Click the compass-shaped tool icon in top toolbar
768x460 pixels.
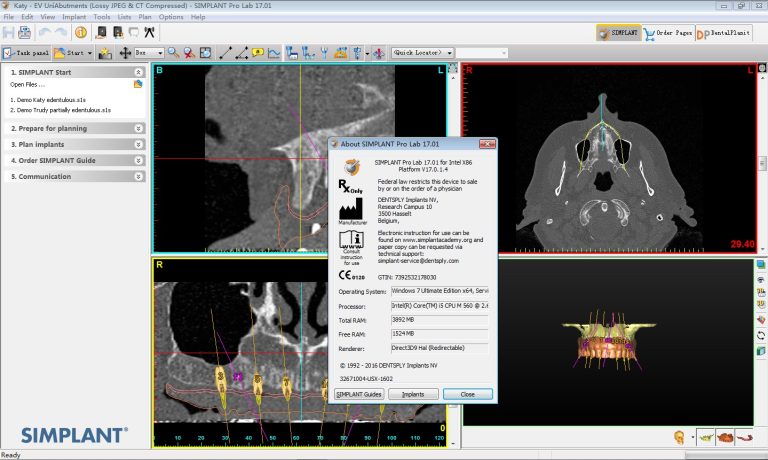tap(149, 33)
